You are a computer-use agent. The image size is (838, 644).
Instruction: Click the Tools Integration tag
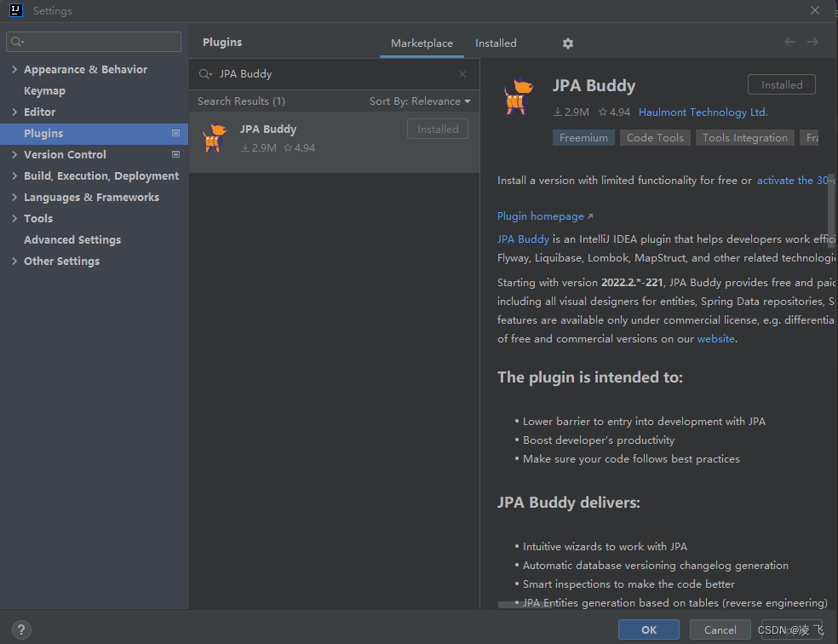(x=745, y=138)
